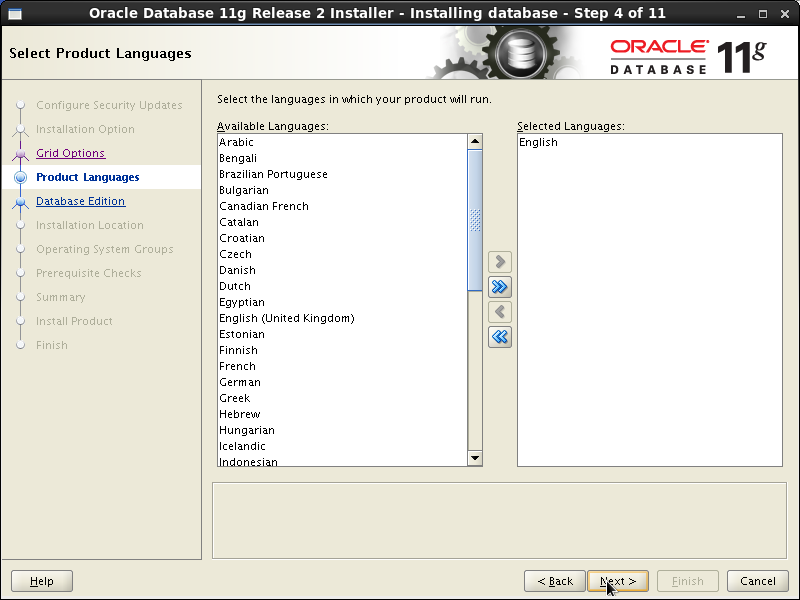This screenshot has height=600, width=800.
Task: Select Bengali in Available Languages
Action: pos(342,158)
